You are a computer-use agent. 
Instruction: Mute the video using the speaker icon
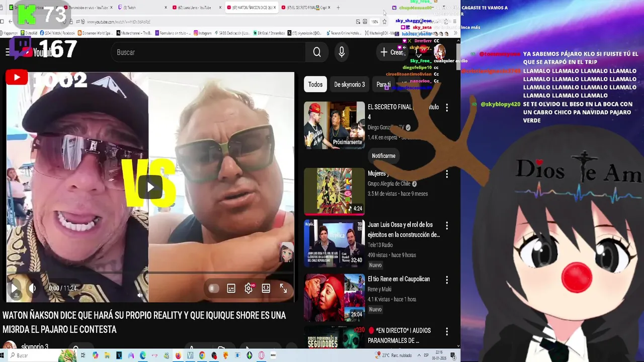[32, 288]
